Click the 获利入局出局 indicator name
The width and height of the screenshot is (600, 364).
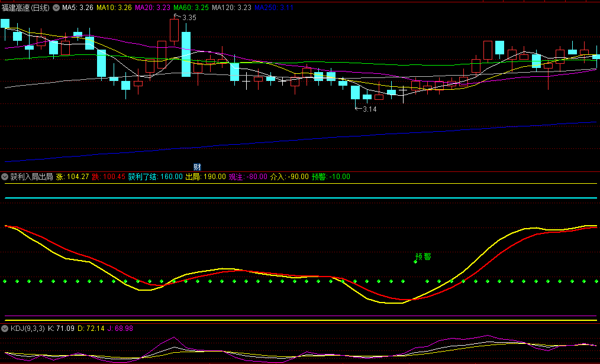[31, 177]
